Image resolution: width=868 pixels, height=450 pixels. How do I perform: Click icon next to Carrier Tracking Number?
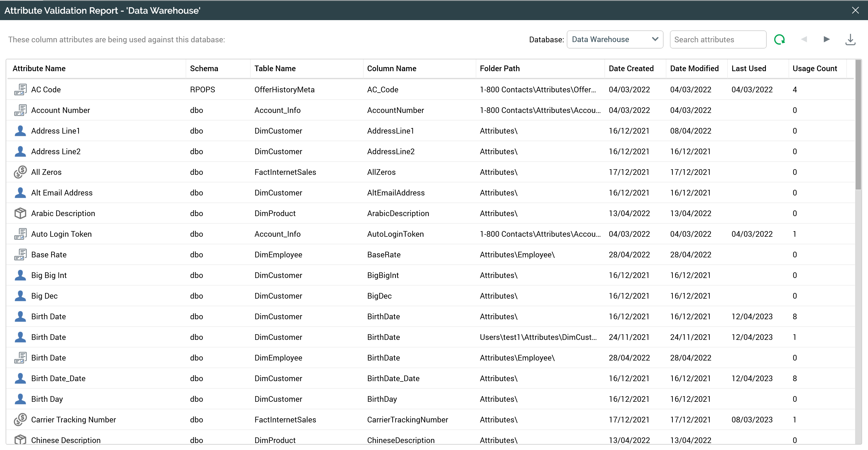20,420
